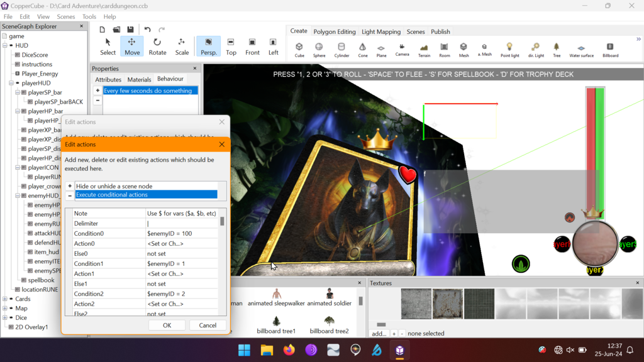The image size is (644, 362).
Task: Add an animated Mesh (a. Mesh)
Action: coord(485,50)
